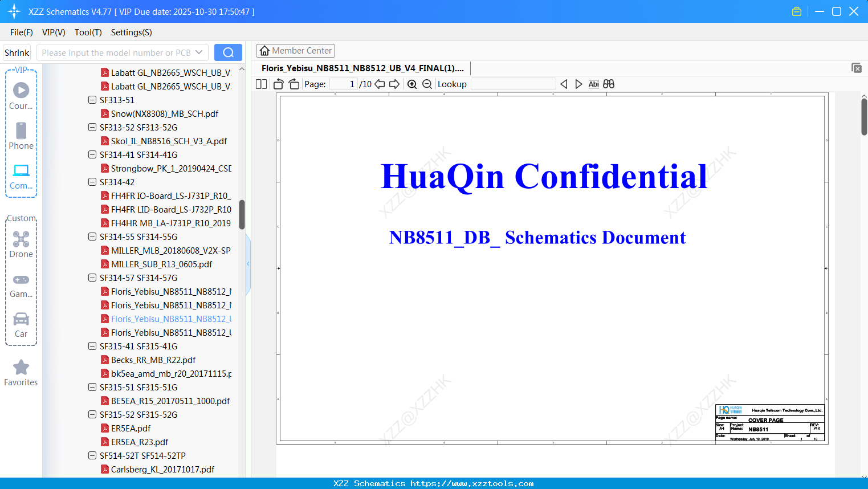
Task: Open FH4HR MB_LA-J731P file
Action: coord(171,223)
